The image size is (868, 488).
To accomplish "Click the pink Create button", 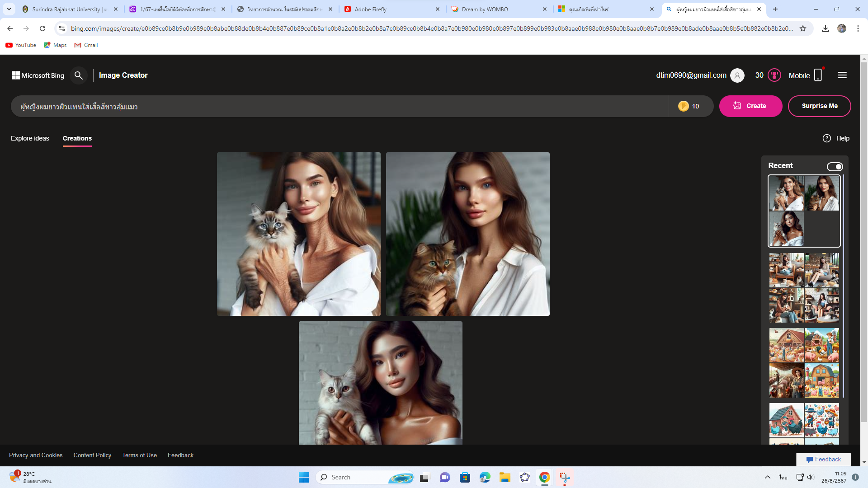I will click(750, 106).
